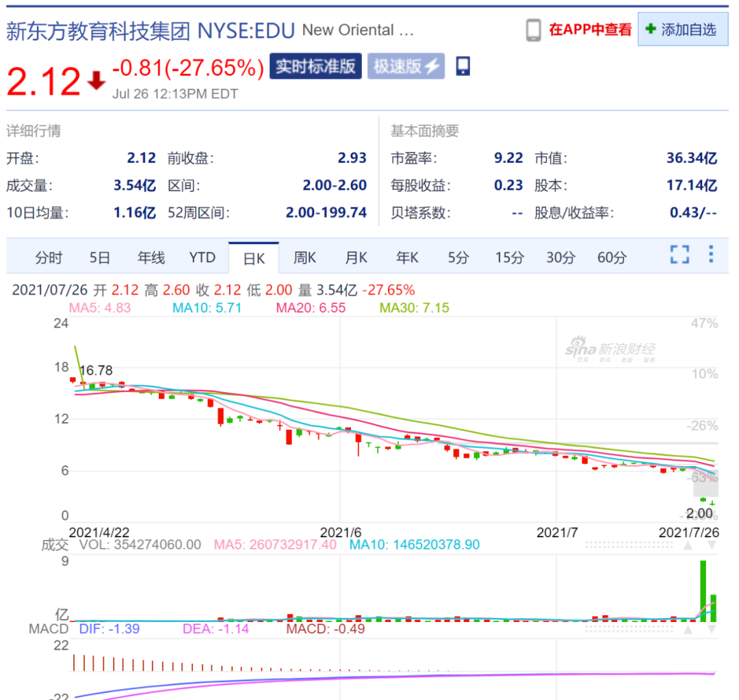739x700 pixels.
Task: Switch to the 5日 chart tab
Action: 100,258
